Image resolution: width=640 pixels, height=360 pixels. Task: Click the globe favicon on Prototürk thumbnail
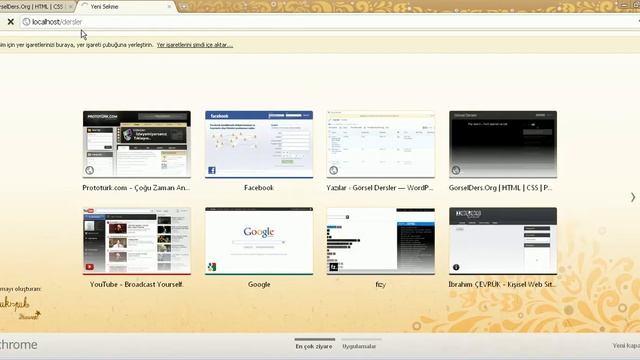90,170
